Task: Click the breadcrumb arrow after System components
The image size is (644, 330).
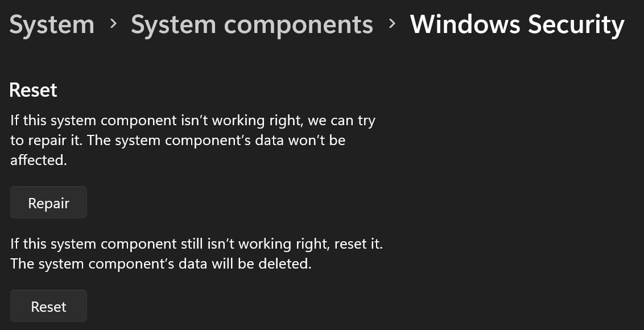Action: (x=393, y=24)
